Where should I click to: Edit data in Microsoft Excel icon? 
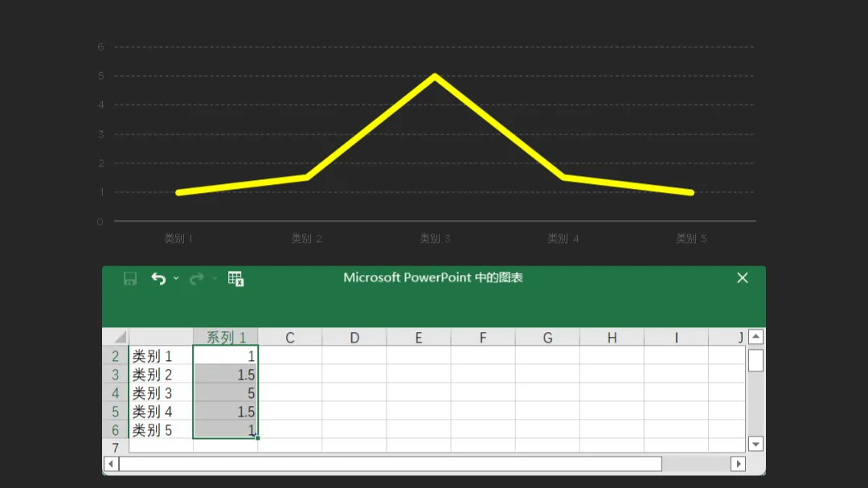click(235, 279)
